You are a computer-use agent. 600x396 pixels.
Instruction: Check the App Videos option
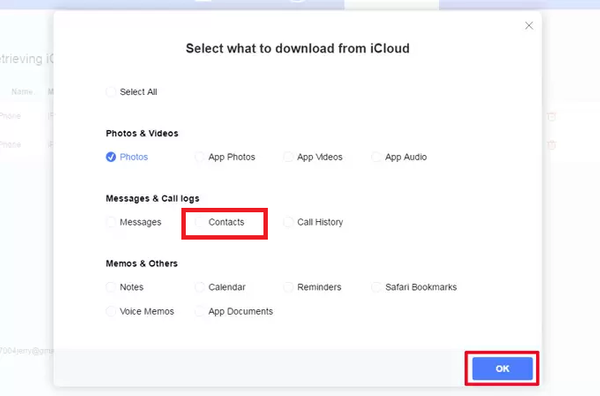point(288,157)
